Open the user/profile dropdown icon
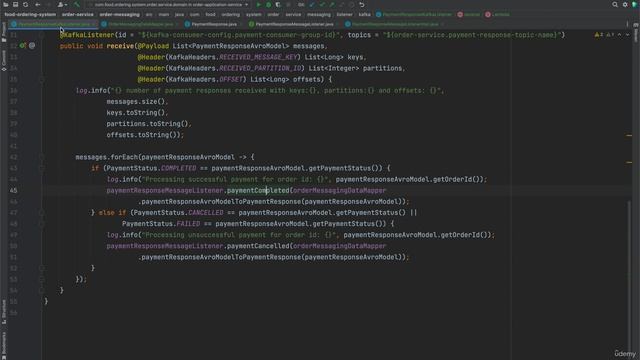This screenshot has width=640, height=360. [x=62, y=4]
